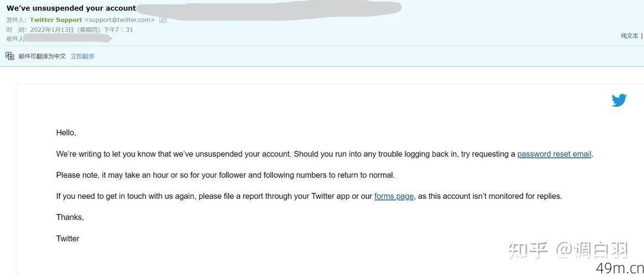The width and height of the screenshot is (644, 276).
Task: Open the password reset email link
Action: [x=554, y=154]
